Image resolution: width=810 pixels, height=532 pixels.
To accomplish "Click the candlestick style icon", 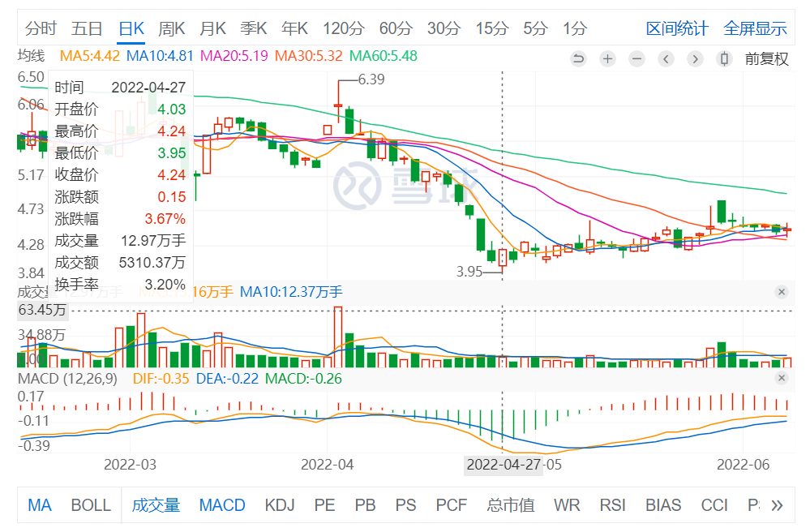I will pos(725,58).
